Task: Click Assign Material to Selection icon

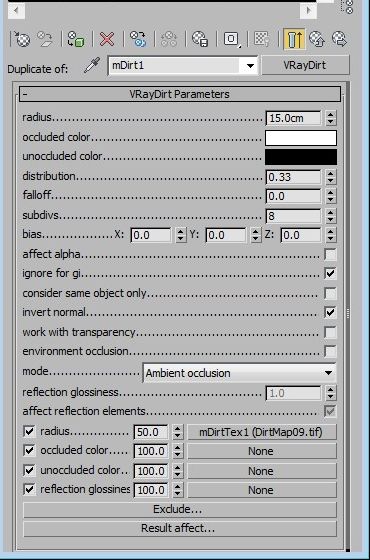Action: tap(75, 39)
